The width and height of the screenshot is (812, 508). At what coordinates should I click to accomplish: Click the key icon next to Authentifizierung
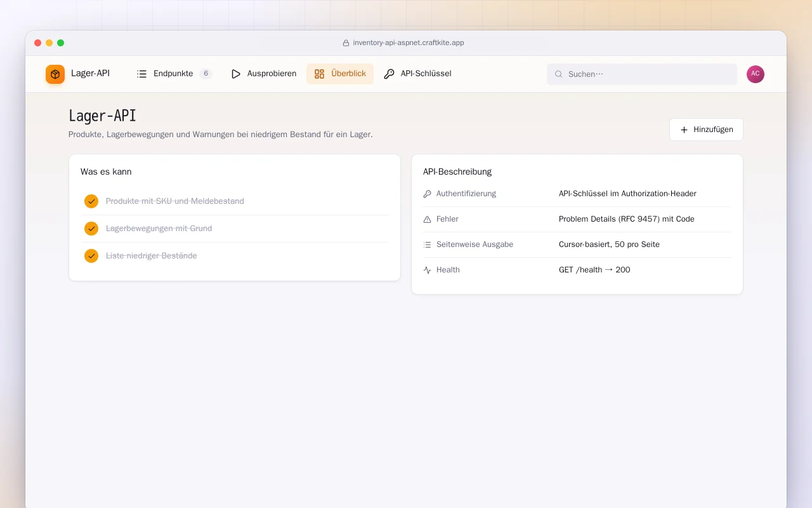[427, 194]
